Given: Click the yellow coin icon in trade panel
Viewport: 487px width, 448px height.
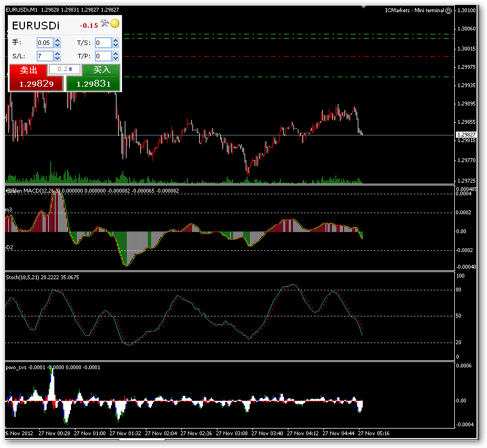Looking at the screenshot, I should pos(115,23).
